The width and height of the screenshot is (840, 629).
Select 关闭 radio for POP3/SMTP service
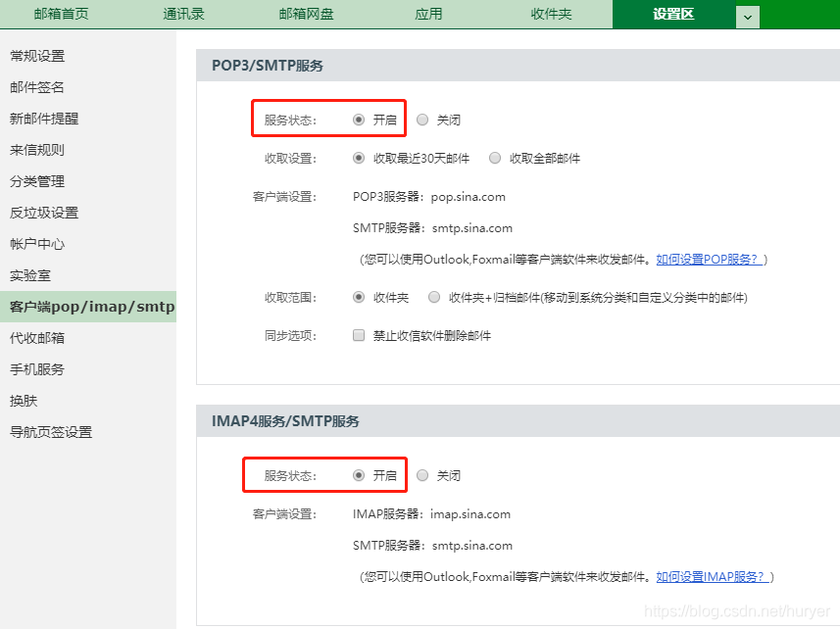[422, 120]
